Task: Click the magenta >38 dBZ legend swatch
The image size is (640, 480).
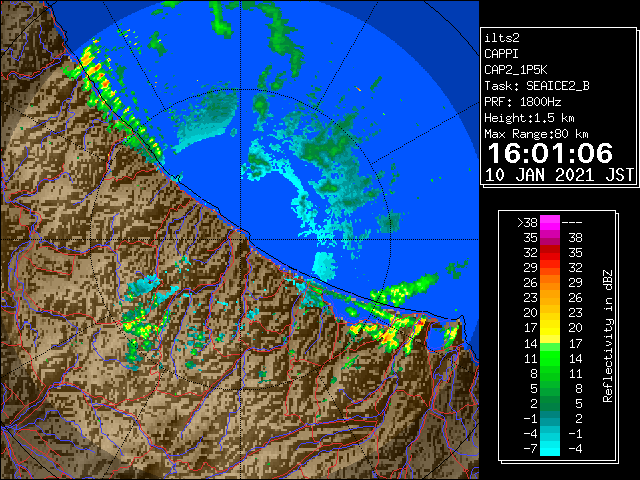Action: point(550,223)
